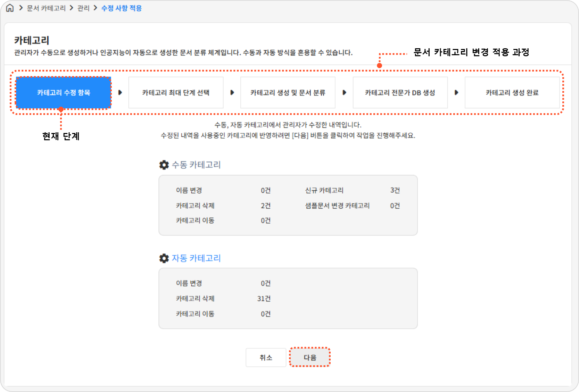Click the chevron right after the home icon
This screenshot has width=579, height=392.
[21, 8]
